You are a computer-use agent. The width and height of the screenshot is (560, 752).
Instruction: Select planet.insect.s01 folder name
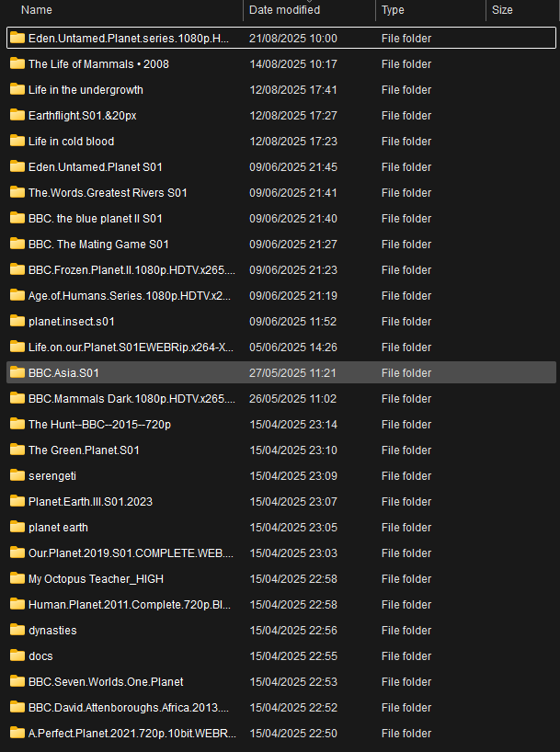pos(72,322)
